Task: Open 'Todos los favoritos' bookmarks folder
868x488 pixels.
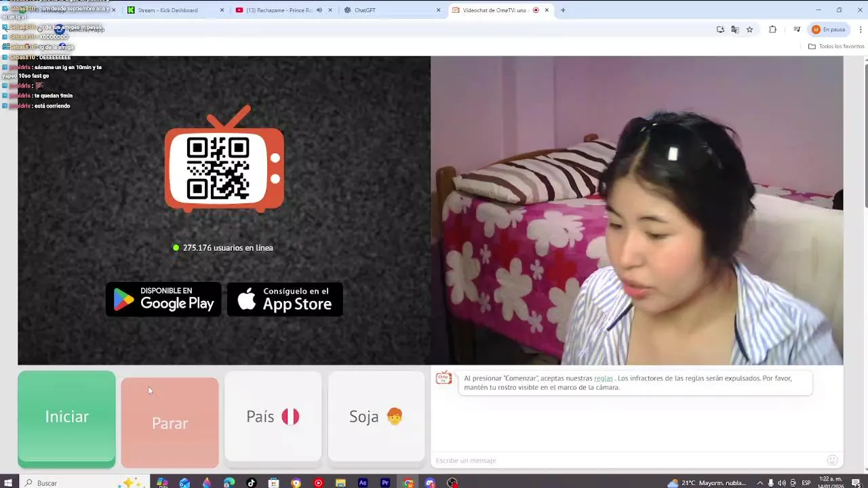Action: 836,46
